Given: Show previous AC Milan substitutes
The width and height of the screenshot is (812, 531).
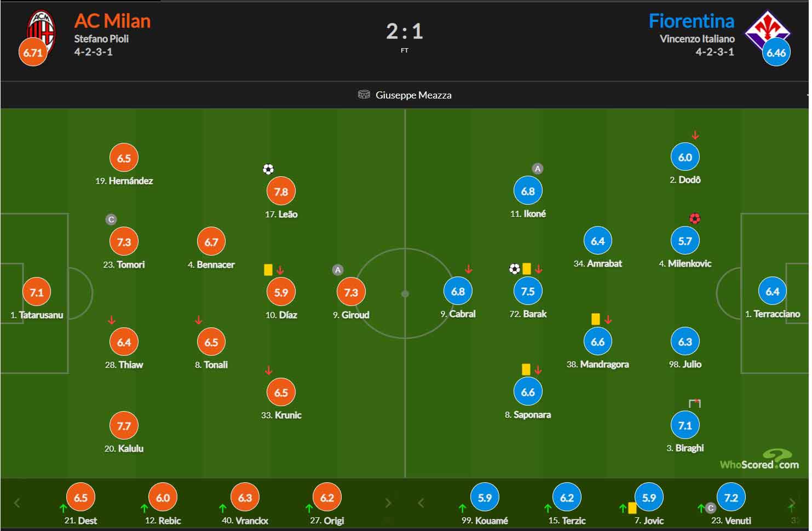Looking at the screenshot, I should click(x=17, y=503).
